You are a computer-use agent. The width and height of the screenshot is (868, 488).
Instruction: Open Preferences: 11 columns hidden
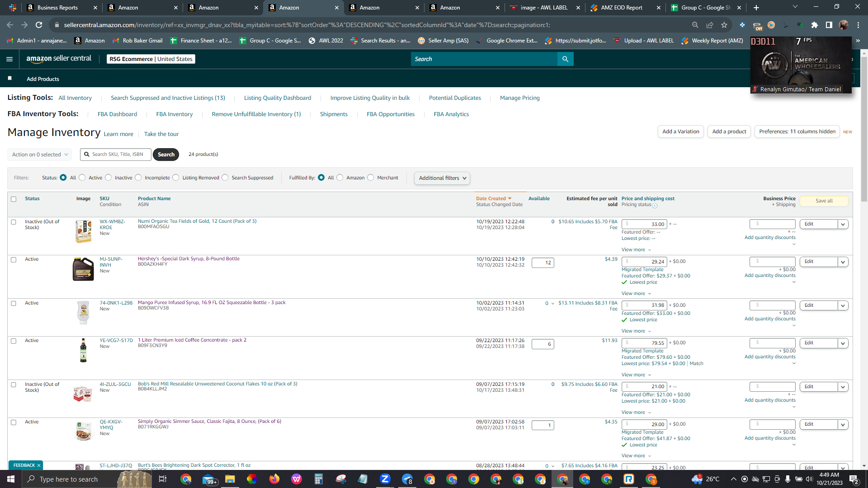coord(797,131)
